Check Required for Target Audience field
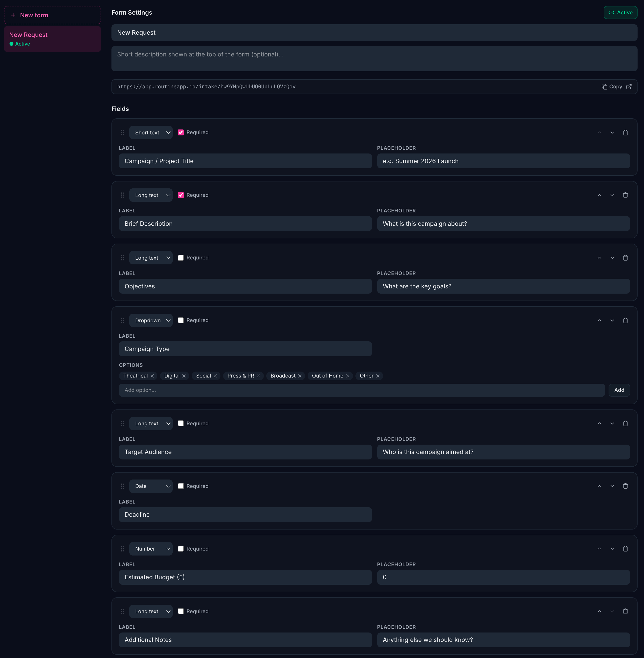 pos(181,423)
